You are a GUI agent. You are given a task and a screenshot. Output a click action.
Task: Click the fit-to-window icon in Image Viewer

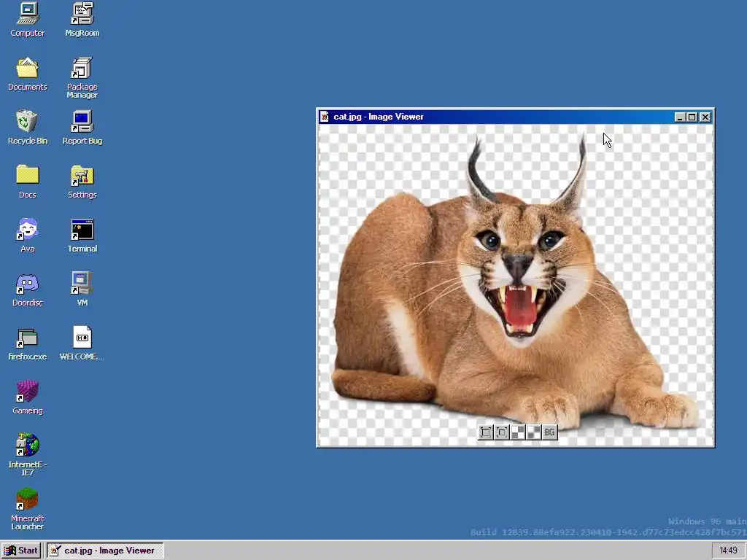[x=485, y=432]
